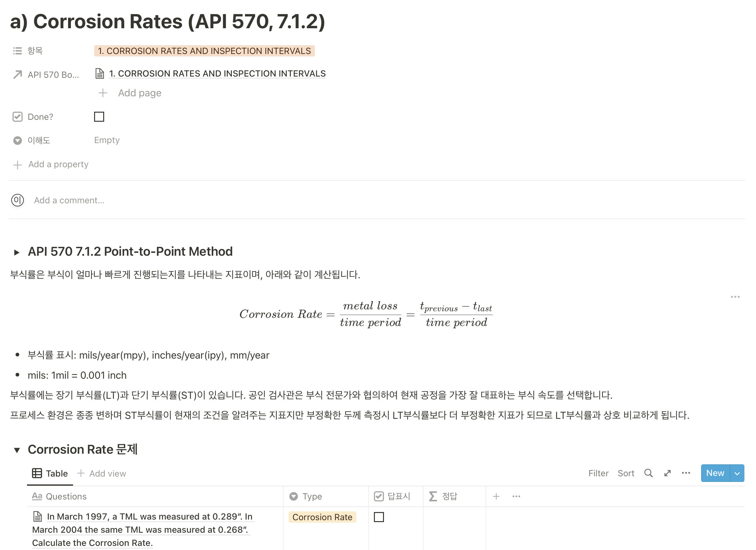Open the equation block options ellipsis
The image size is (756, 550).
click(735, 296)
